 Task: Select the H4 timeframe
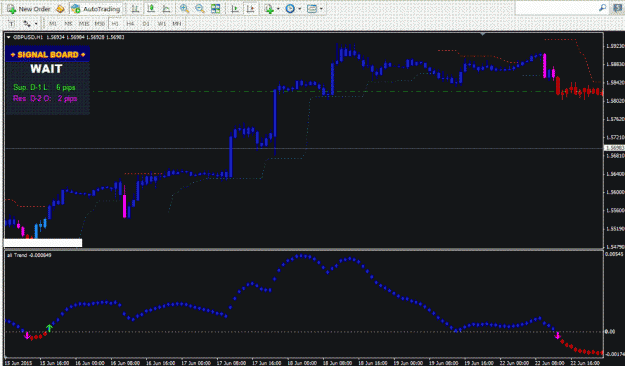[130, 24]
